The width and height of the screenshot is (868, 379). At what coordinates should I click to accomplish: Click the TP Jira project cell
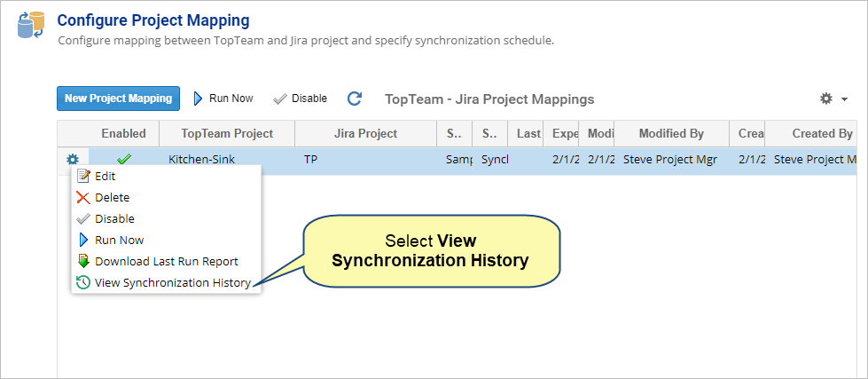311,161
